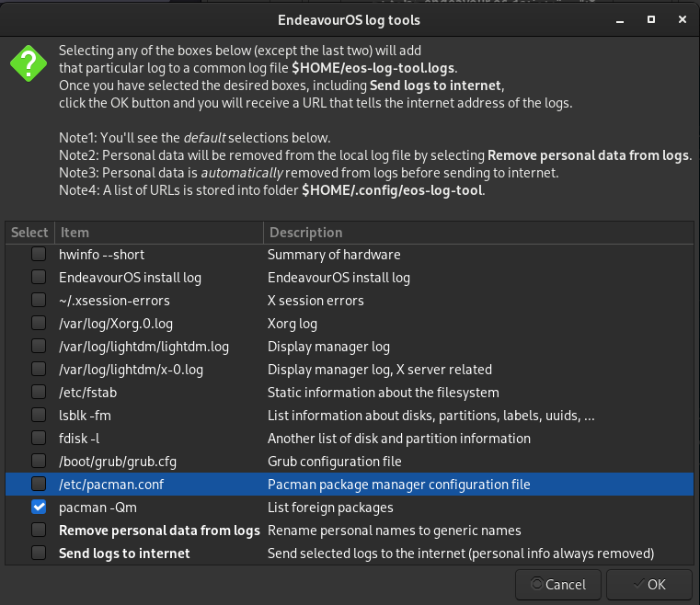Maximize the EndeavourOS log tools window
The height and width of the screenshot is (605, 700).
(x=650, y=18)
